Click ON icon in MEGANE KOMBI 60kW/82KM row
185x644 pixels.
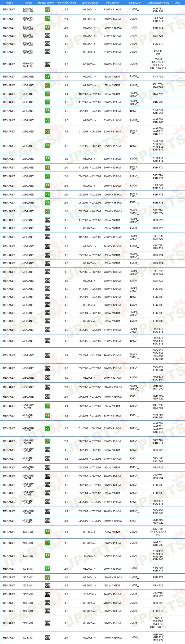pyautogui.click(x=48, y=450)
